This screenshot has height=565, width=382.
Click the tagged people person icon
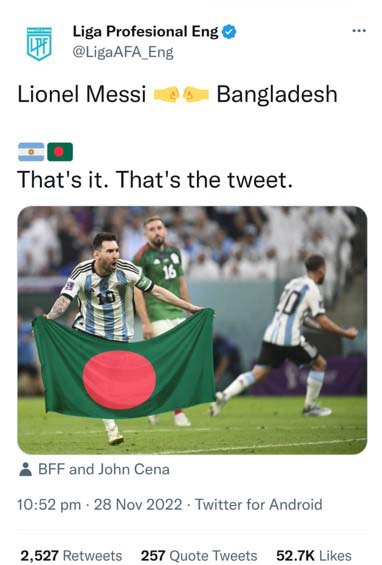coord(25,469)
